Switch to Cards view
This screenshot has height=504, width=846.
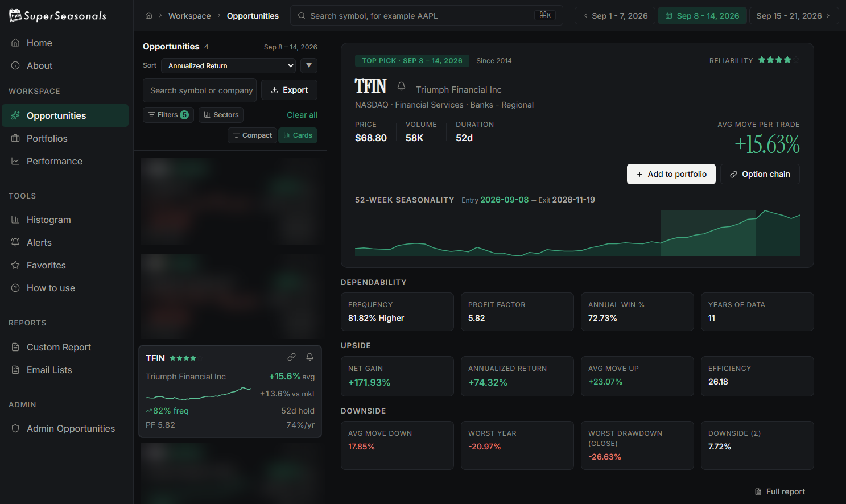[x=298, y=135]
